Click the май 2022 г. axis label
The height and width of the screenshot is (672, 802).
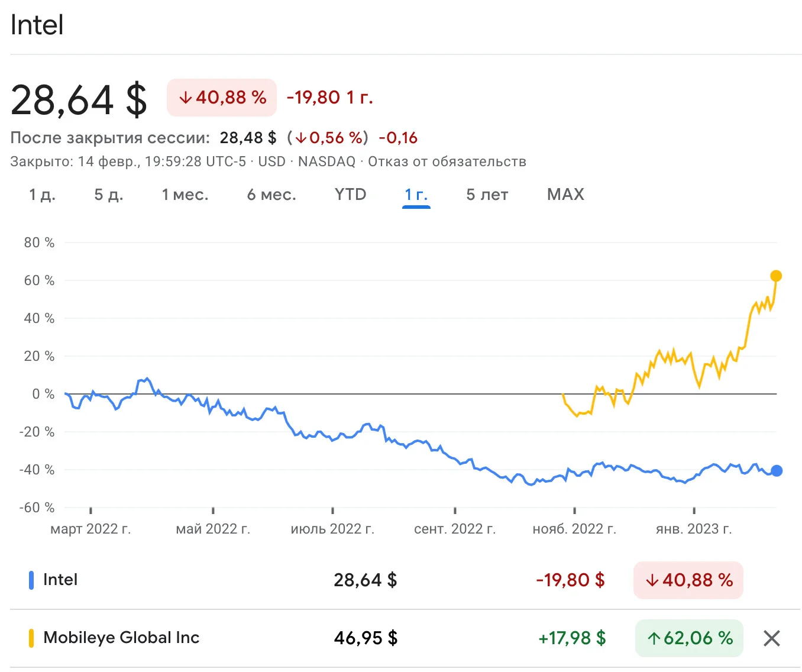[213, 529]
